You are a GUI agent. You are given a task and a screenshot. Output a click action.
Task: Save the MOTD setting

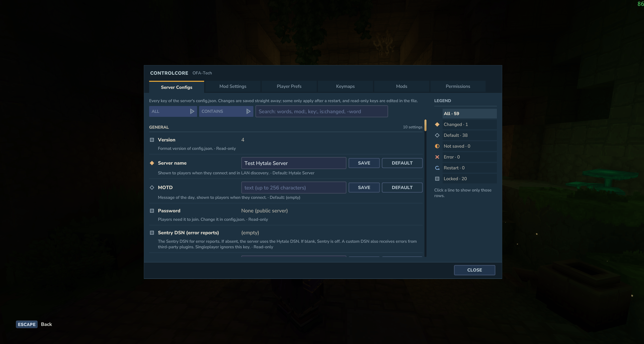[364, 188]
